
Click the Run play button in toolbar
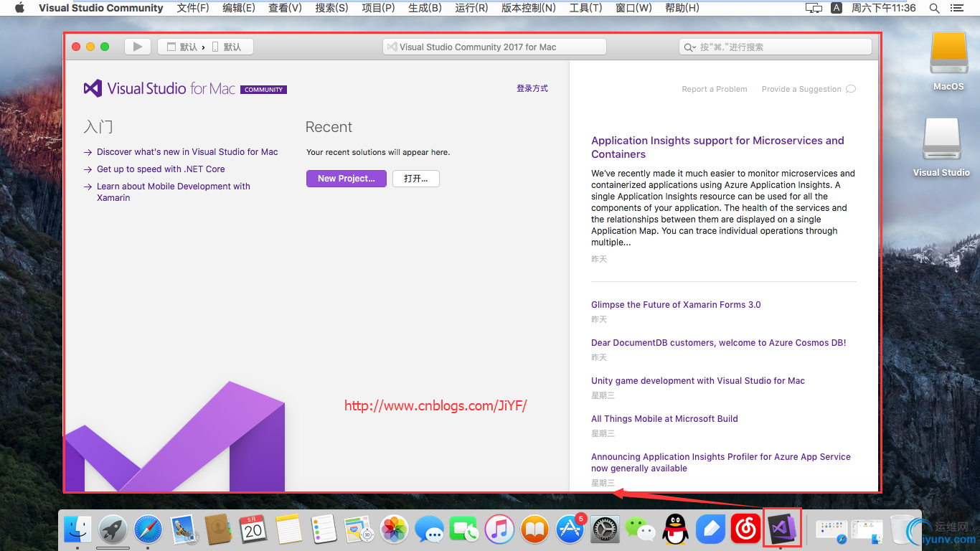coord(137,47)
